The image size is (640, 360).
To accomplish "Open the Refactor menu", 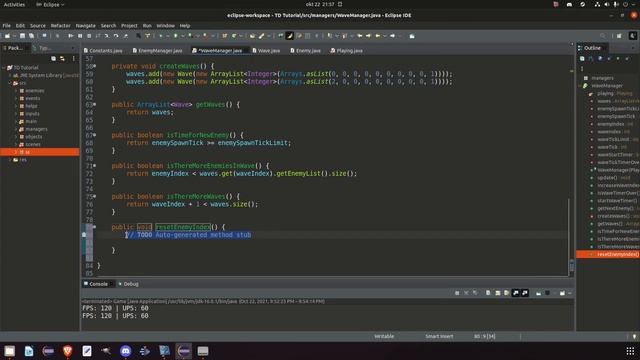I will click(x=60, y=25).
